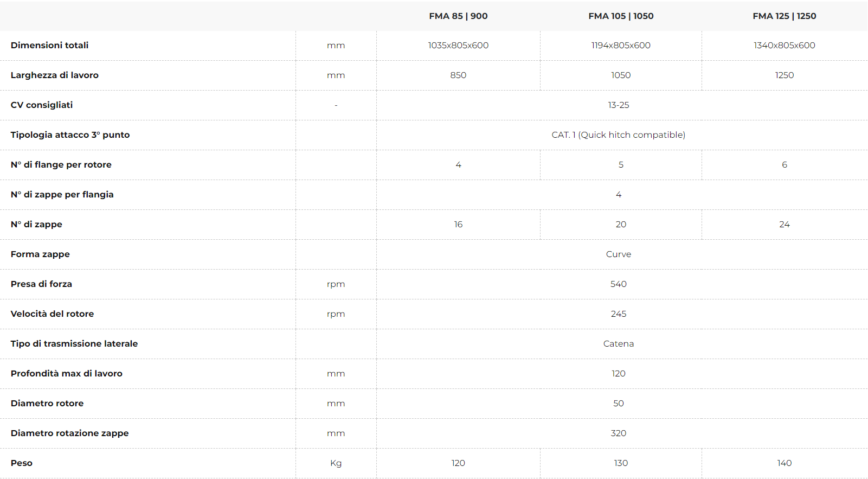
Task: Click the Dimensioni totali row label
Action: (x=49, y=46)
